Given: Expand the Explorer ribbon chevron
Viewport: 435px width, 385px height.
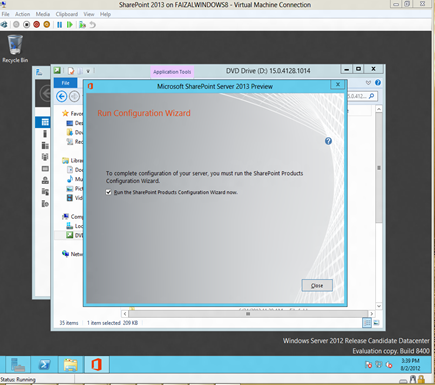Looking at the screenshot, I should [x=368, y=83].
